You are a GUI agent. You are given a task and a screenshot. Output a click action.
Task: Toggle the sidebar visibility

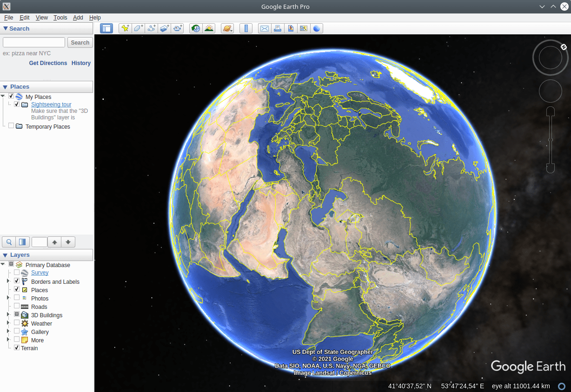pyautogui.click(x=106, y=28)
